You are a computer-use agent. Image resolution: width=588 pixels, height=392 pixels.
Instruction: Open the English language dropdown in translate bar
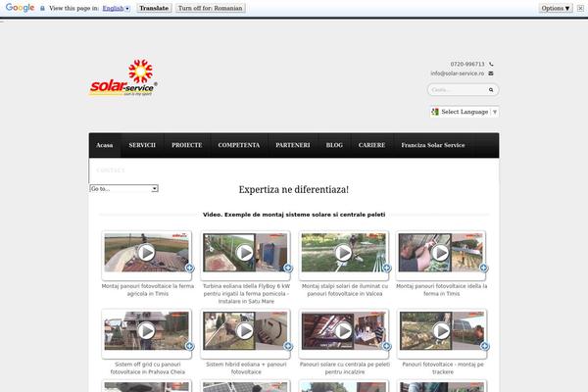[x=117, y=8]
